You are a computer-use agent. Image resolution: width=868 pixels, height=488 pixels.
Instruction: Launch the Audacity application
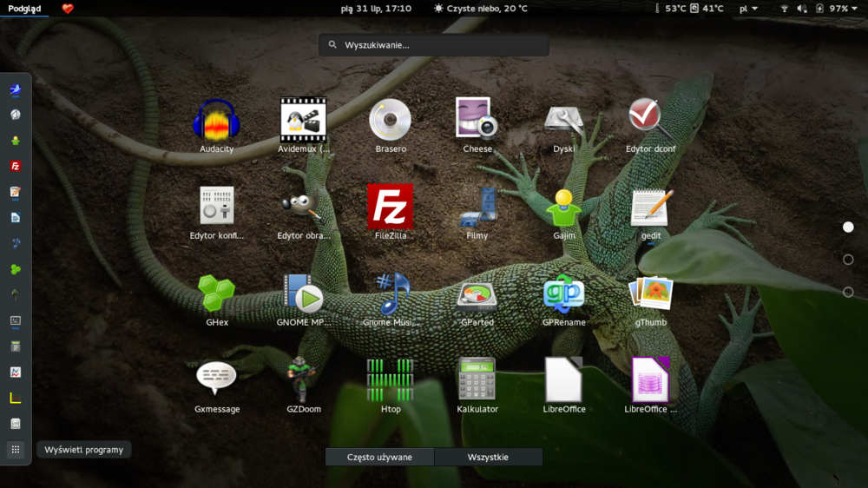coord(216,120)
